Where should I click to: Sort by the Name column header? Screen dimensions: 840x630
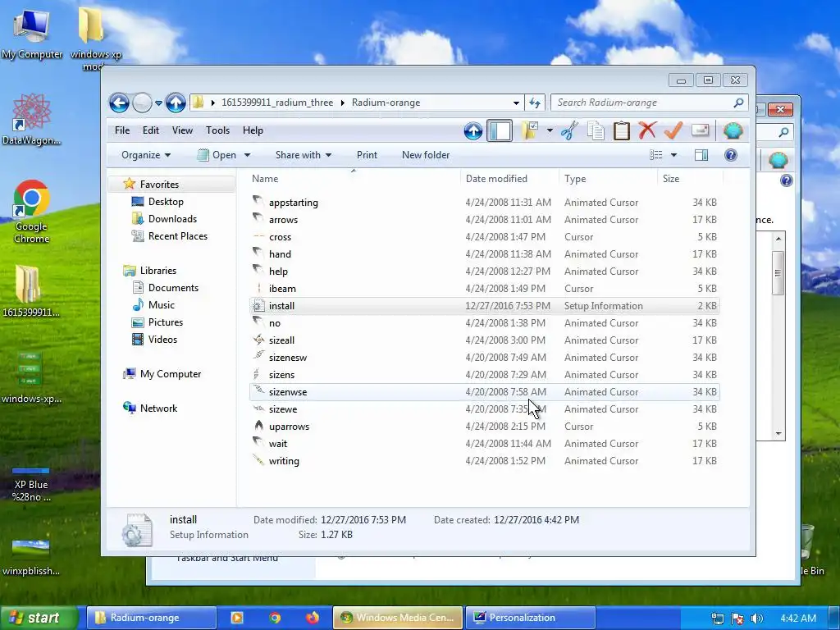(x=354, y=178)
